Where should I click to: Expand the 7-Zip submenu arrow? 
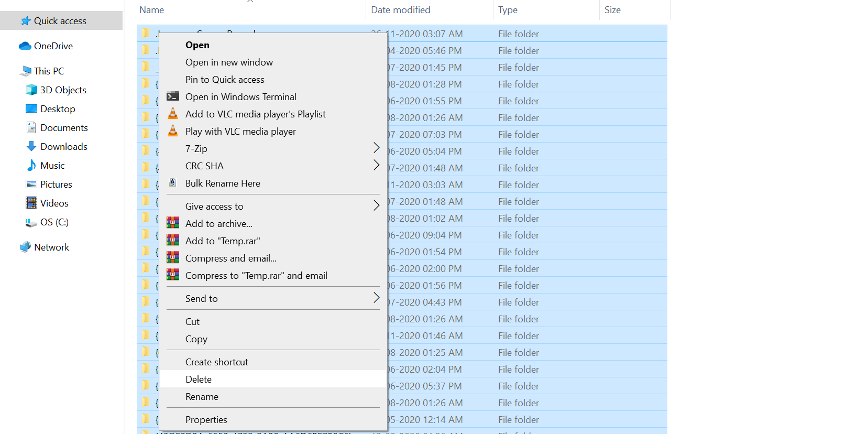[376, 148]
